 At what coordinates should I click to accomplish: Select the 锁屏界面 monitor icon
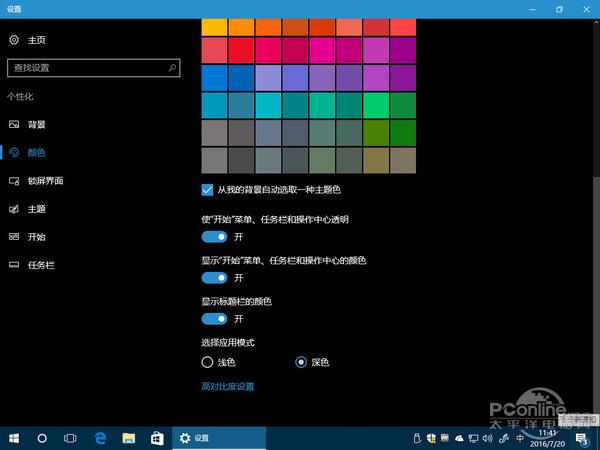14,181
